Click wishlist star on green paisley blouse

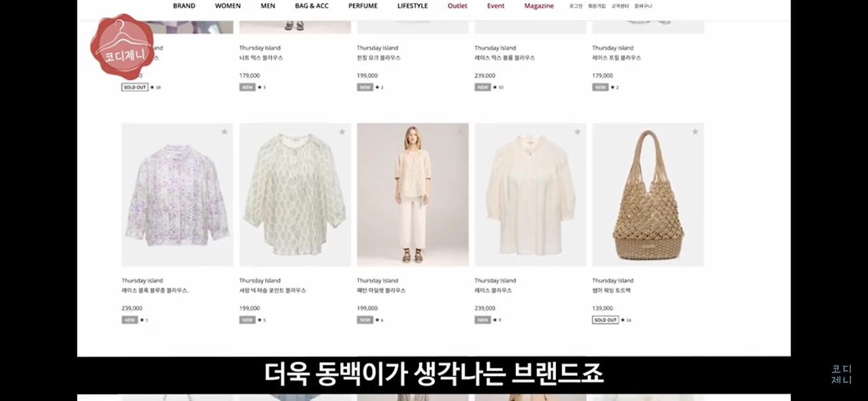[342, 132]
